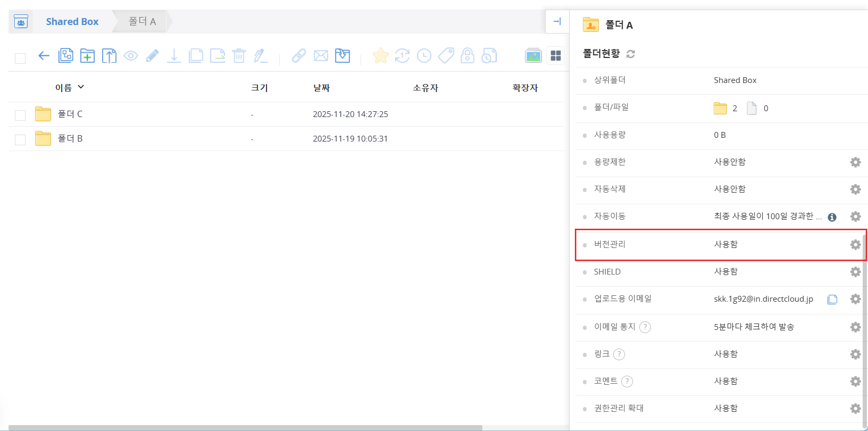
Task: Click the chain link icon in the toolbar
Action: click(299, 56)
